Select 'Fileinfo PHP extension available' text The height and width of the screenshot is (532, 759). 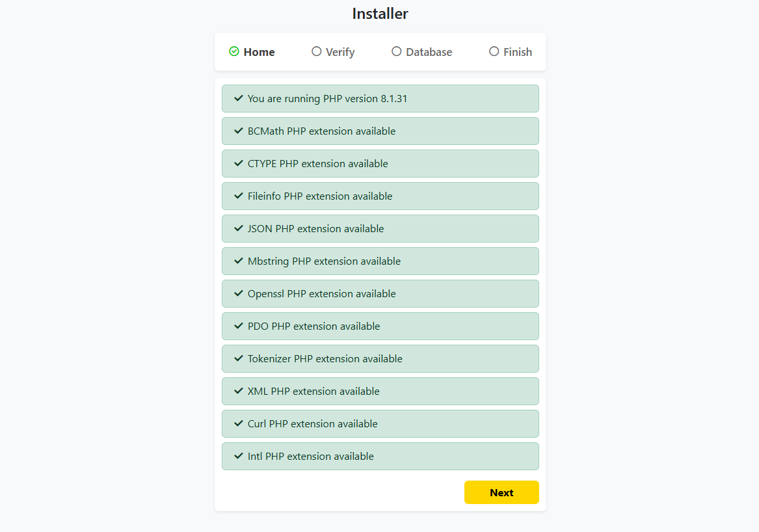pos(320,196)
